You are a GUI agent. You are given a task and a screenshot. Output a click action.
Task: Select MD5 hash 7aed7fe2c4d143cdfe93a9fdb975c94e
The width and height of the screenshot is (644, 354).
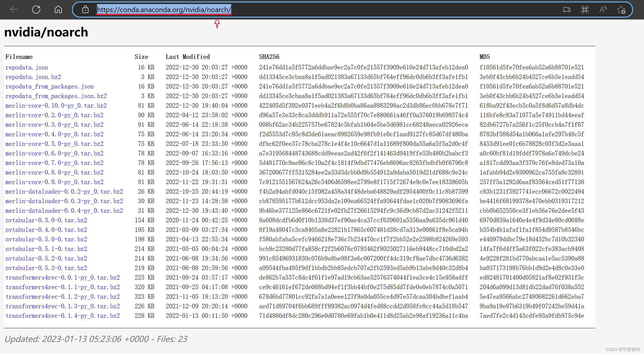point(532,316)
